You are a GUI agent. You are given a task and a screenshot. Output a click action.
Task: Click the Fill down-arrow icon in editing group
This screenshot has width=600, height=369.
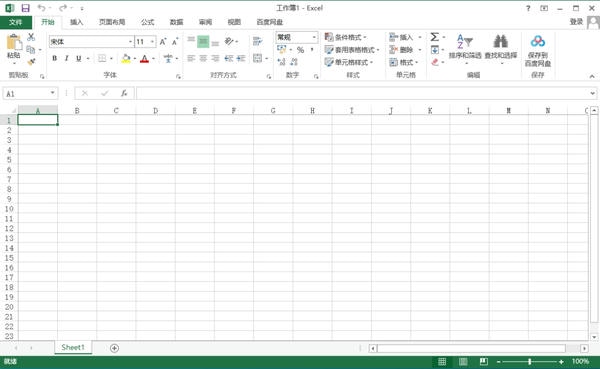[435, 49]
